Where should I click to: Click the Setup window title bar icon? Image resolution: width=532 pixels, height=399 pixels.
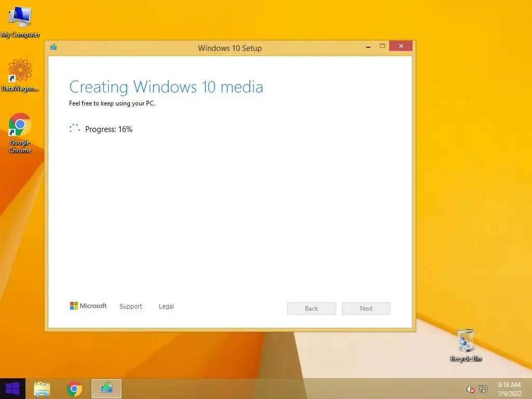(x=54, y=47)
